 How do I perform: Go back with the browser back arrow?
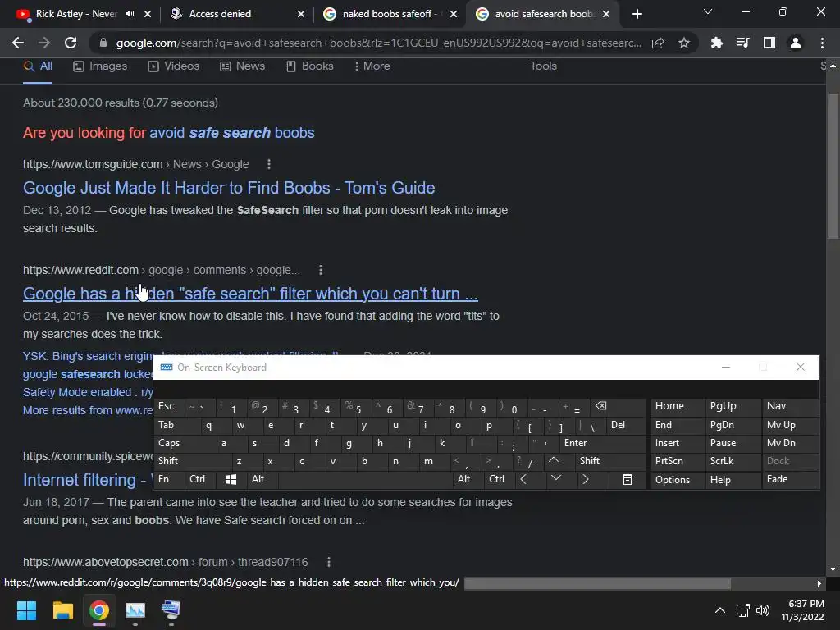pos(18,43)
